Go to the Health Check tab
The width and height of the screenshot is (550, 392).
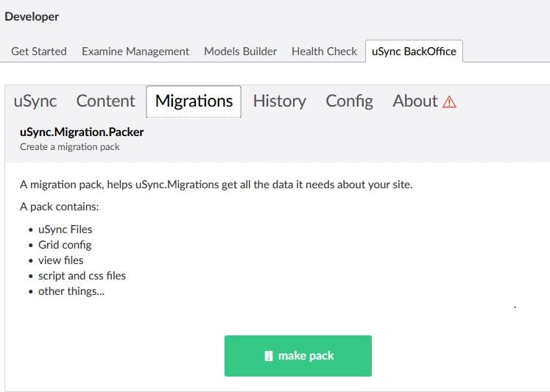[324, 51]
